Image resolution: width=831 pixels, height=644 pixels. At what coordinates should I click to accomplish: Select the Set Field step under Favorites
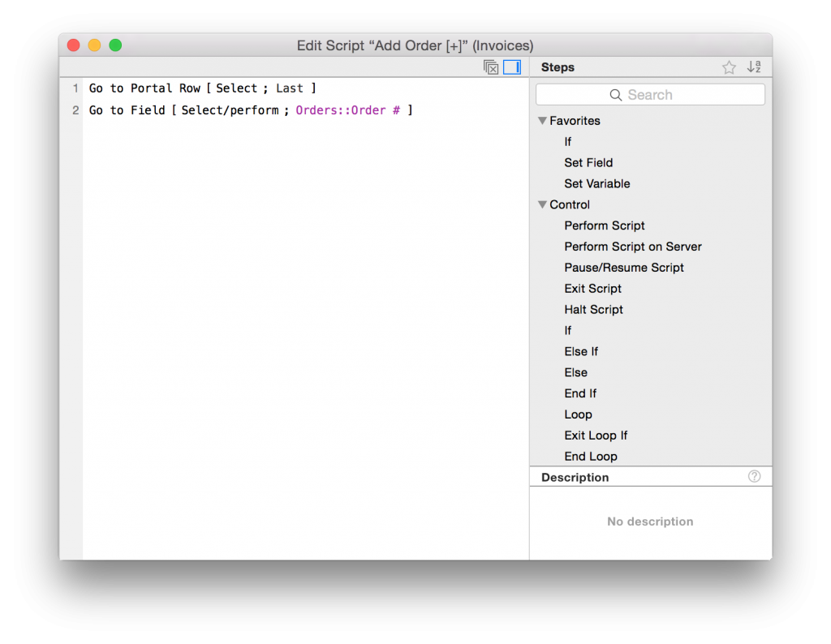coord(588,162)
